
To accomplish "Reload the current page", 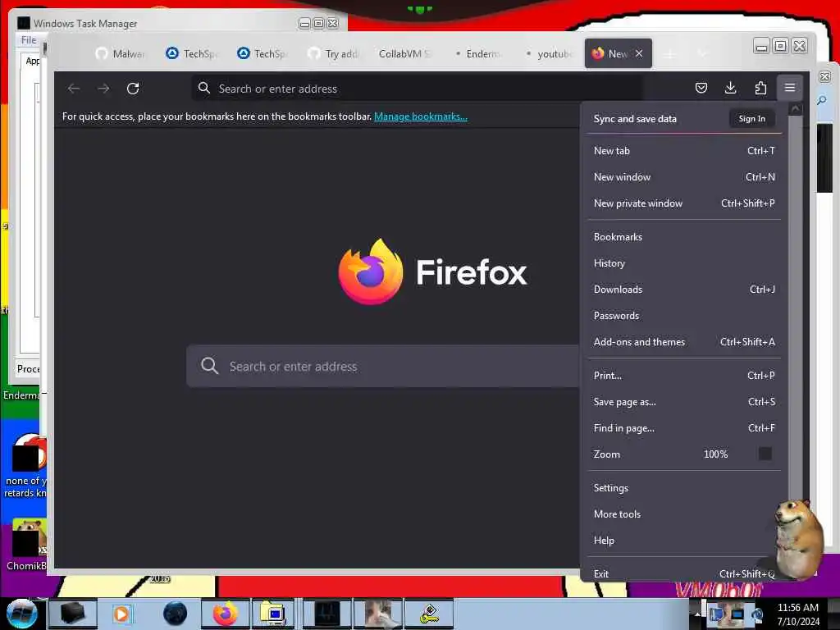I will [133, 89].
